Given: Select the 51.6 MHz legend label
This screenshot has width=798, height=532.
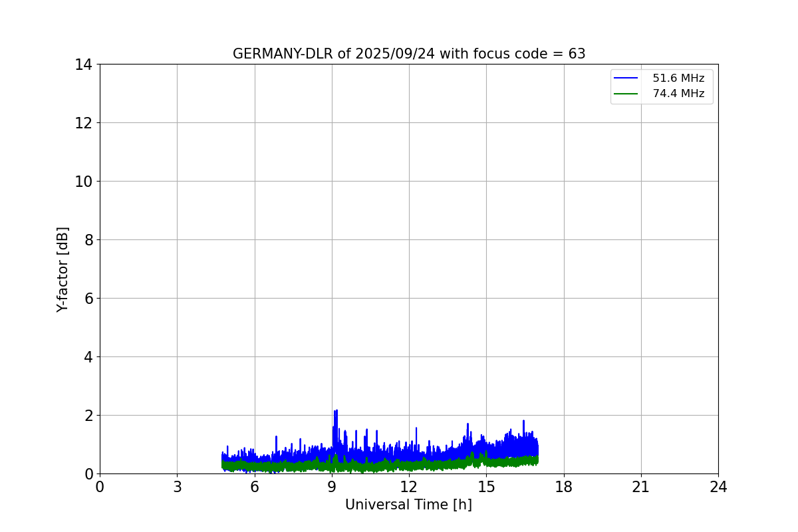Looking at the screenshot, I should (x=678, y=78).
